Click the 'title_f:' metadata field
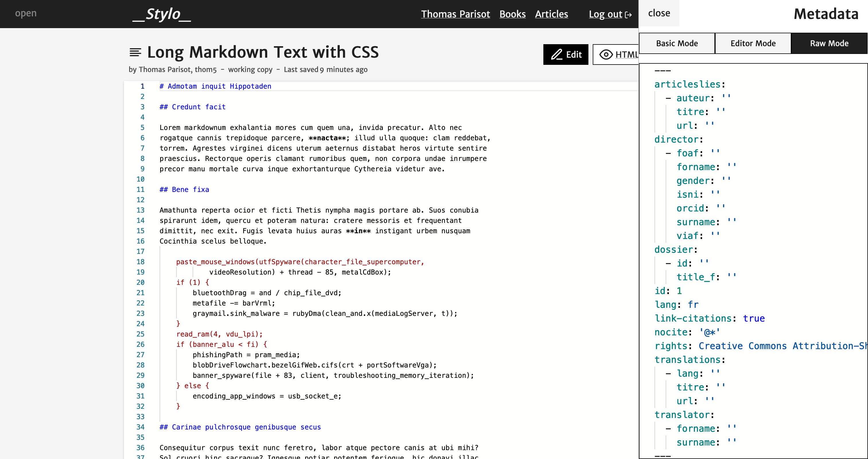The image size is (868, 459). tap(706, 277)
